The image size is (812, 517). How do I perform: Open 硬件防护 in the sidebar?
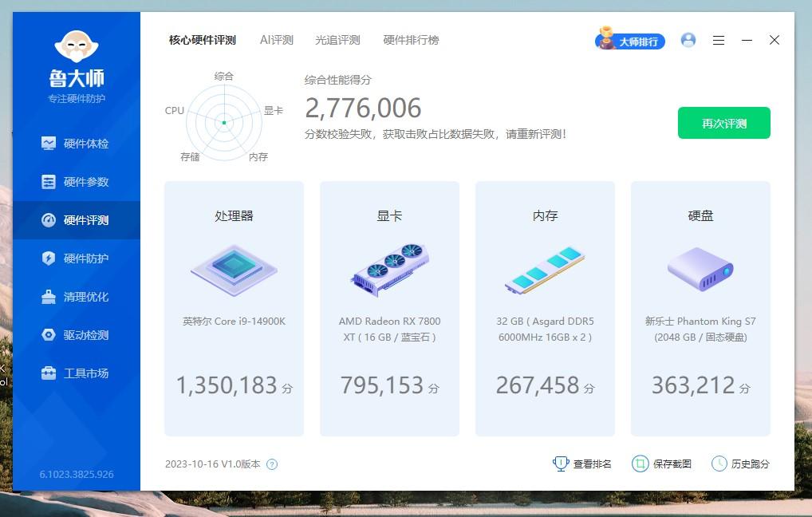(x=77, y=258)
